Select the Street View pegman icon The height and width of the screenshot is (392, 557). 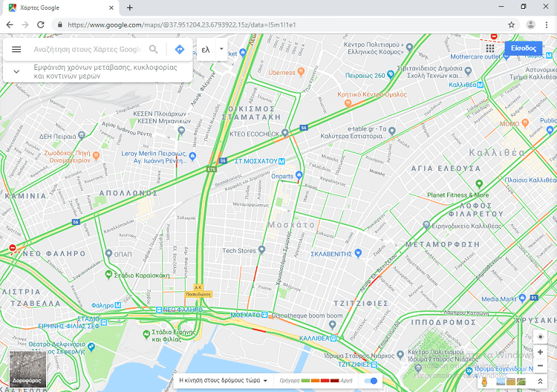pos(483,382)
